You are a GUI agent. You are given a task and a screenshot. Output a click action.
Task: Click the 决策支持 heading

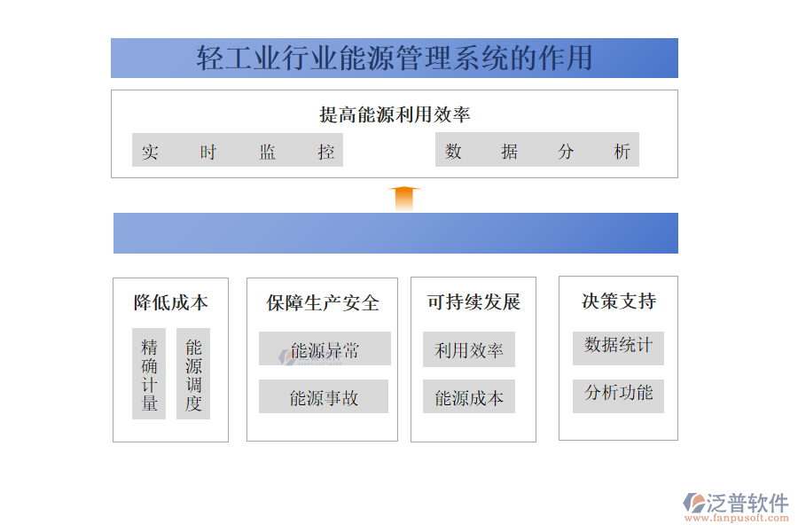click(618, 301)
